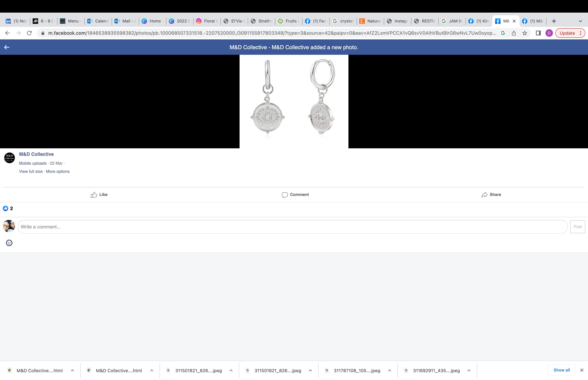Open the emoji picker smiley icon
This screenshot has width=588, height=380.
9,243
